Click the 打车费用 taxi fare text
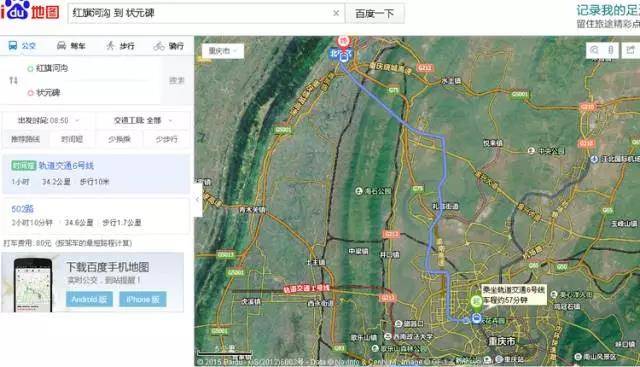This screenshot has width=640, height=367. 68,243
